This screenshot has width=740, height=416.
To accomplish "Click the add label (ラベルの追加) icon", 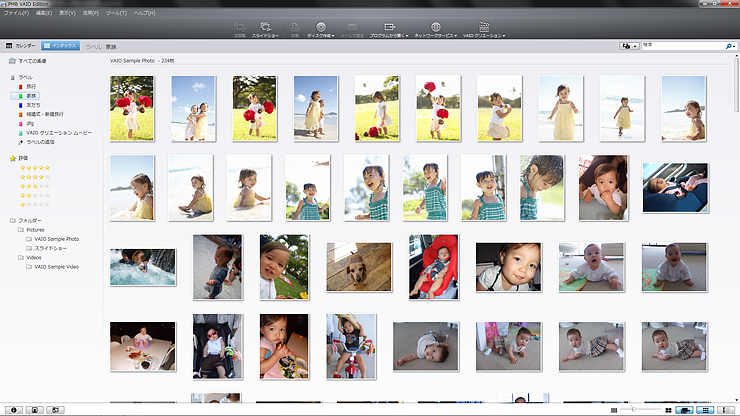I will [x=20, y=141].
